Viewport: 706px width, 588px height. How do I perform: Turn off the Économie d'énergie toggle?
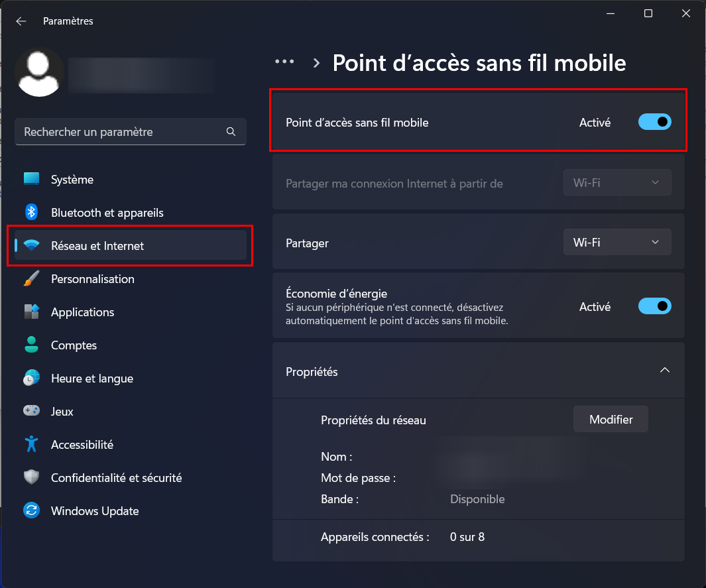[x=654, y=306]
